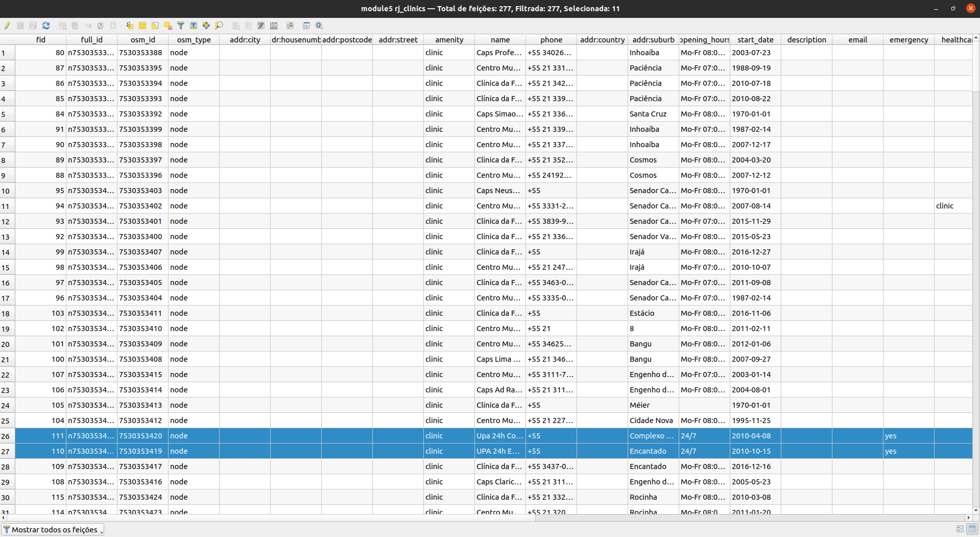Open conditional formatting panel

(290, 26)
